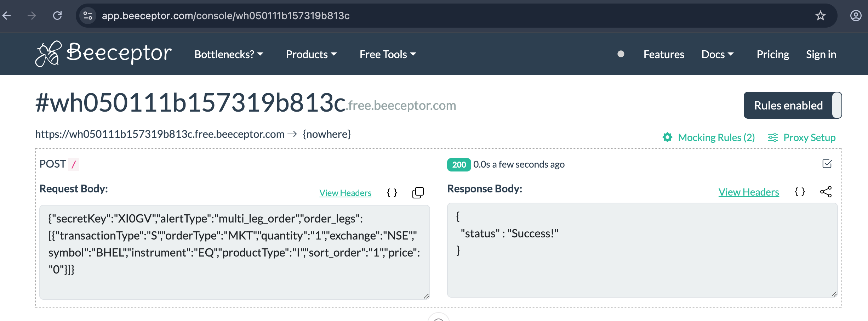Click the response body resize handle
Viewport: 868px width, 321px height.
[834, 294]
